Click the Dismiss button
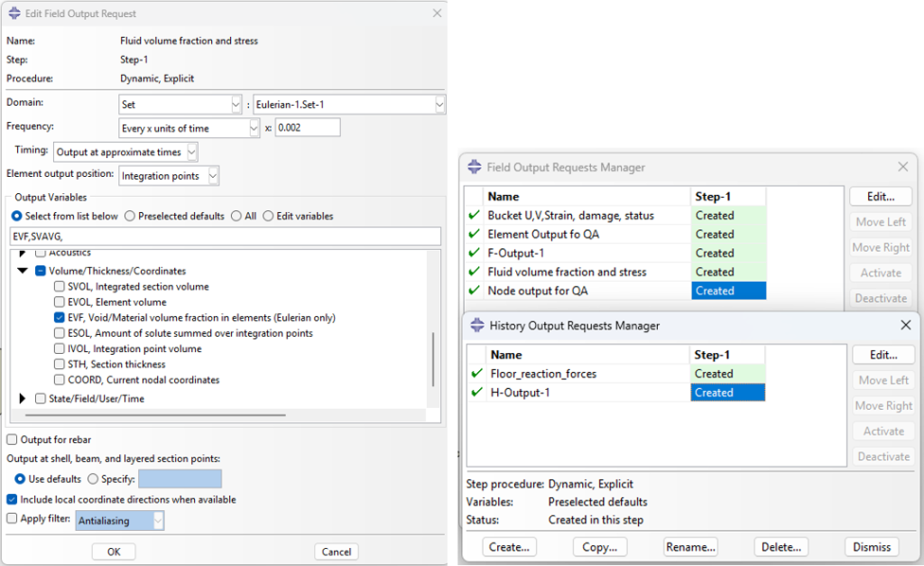 872,547
